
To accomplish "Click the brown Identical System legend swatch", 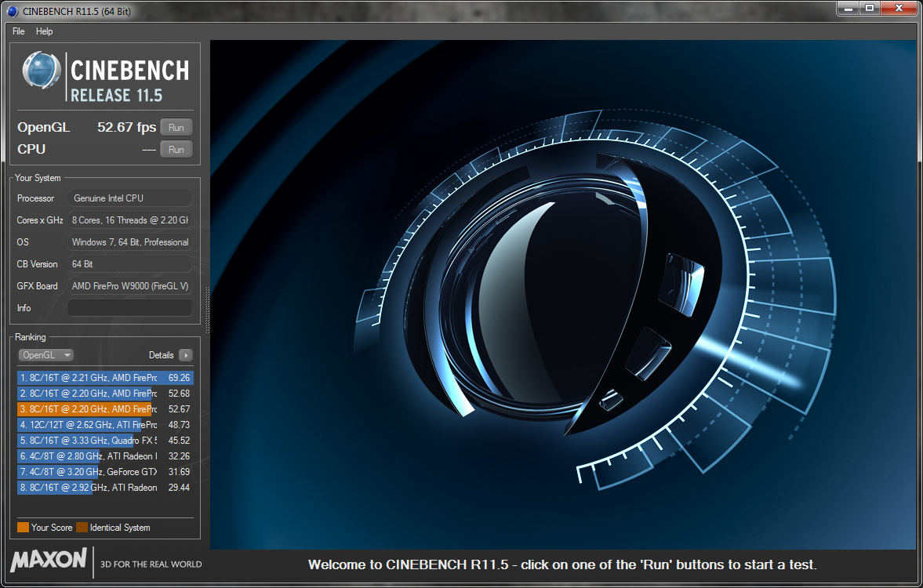I will coord(82,528).
